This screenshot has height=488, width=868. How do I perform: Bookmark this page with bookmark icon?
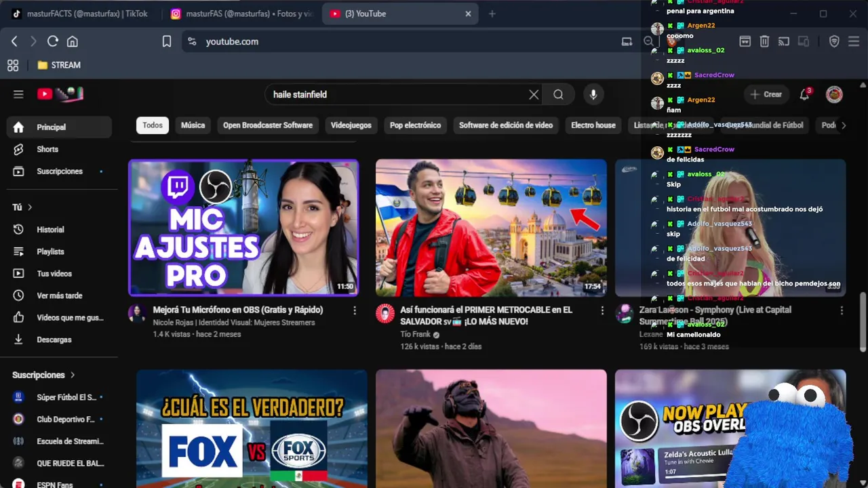pyautogui.click(x=167, y=41)
